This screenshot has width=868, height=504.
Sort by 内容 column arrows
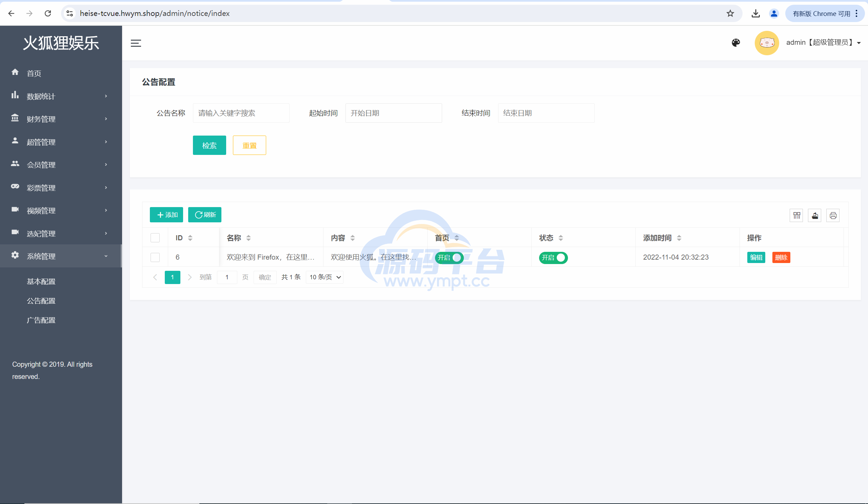tap(352, 238)
